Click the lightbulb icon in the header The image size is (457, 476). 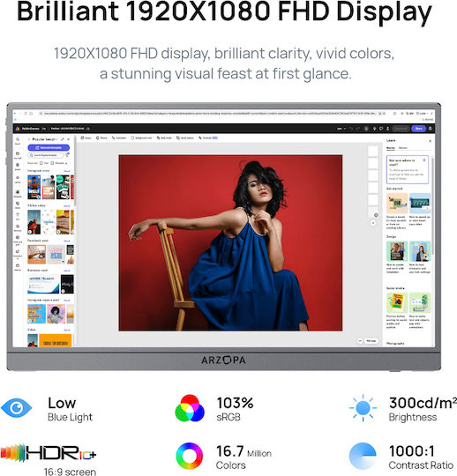[x=375, y=129]
